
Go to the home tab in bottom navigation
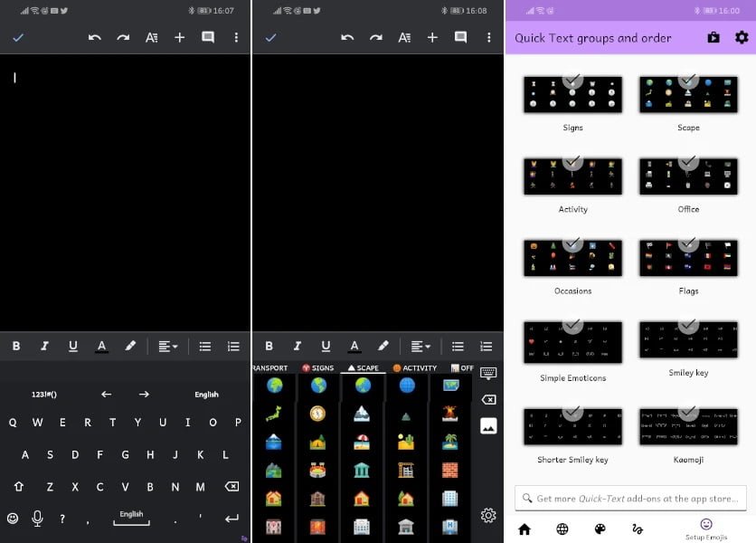click(524, 529)
